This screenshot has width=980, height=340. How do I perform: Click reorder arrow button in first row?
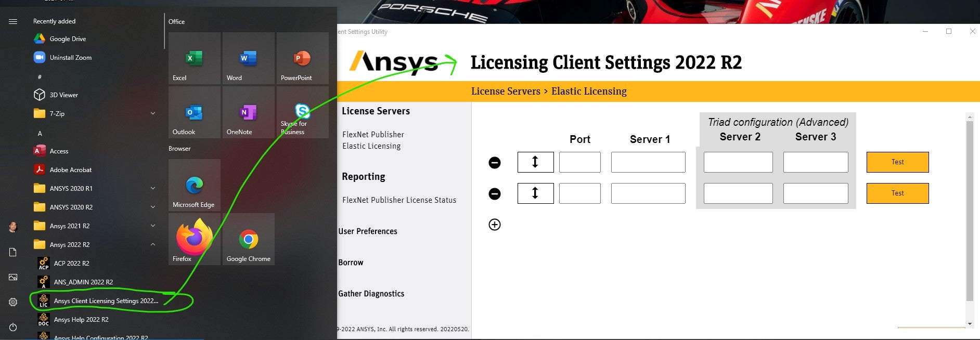pyautogui.click(x=536, y=162)
